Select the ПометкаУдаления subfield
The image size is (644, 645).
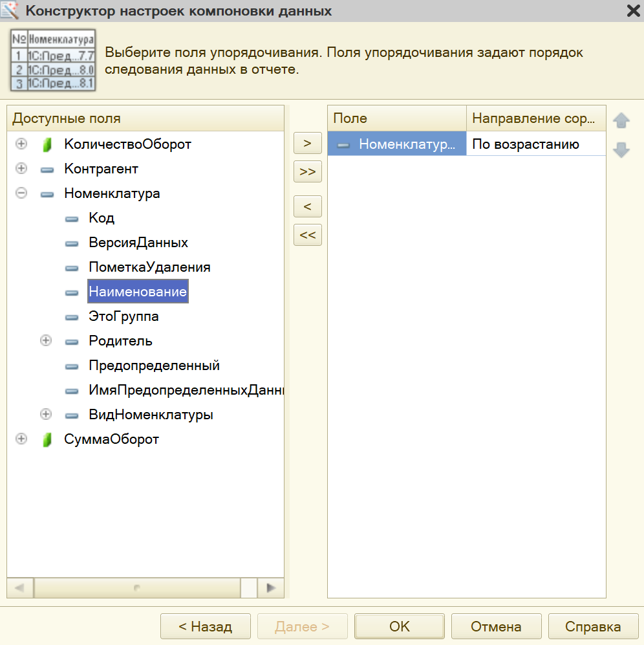(x=150, y=267)
